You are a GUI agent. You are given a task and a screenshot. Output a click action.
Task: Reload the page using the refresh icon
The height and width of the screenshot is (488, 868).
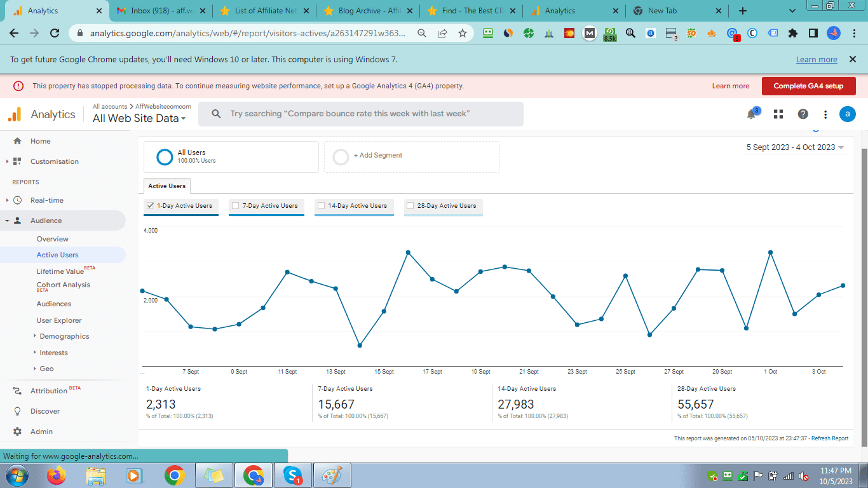pyautogui.click(x=55, y=33)
